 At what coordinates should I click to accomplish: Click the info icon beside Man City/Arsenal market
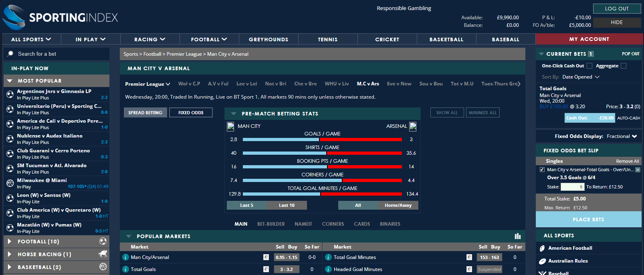[125, 257]
